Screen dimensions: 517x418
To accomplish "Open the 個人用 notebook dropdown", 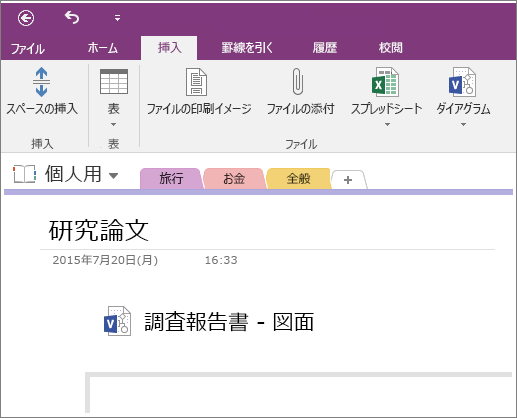I will 114,176.
